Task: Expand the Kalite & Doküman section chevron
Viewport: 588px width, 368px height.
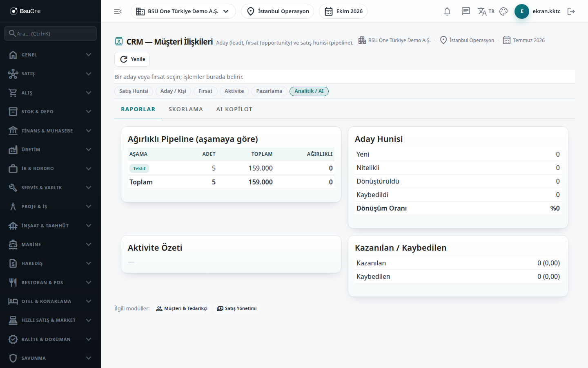Action: [x=89, y=339]
